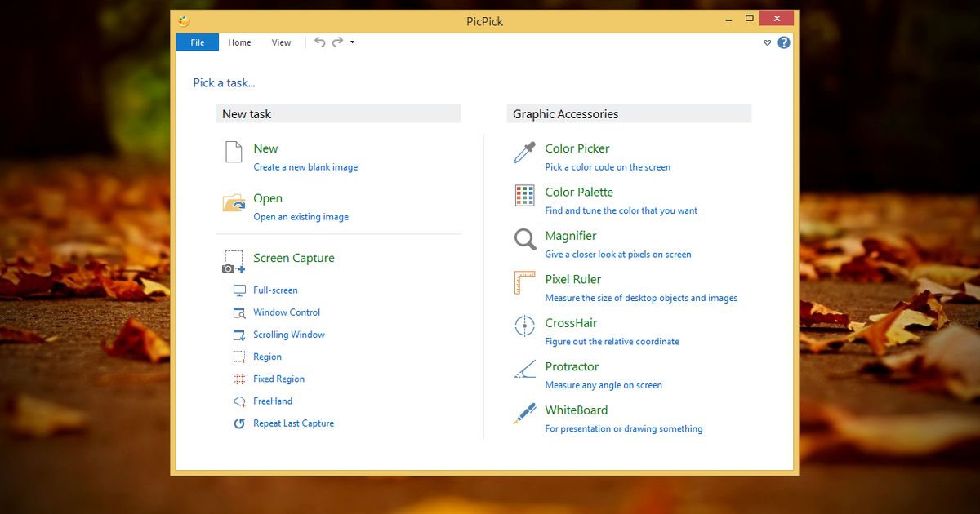The image size is (980, 514).
Task: Click the Redo arrow in quick access toolbar
Action: point(337,42)
